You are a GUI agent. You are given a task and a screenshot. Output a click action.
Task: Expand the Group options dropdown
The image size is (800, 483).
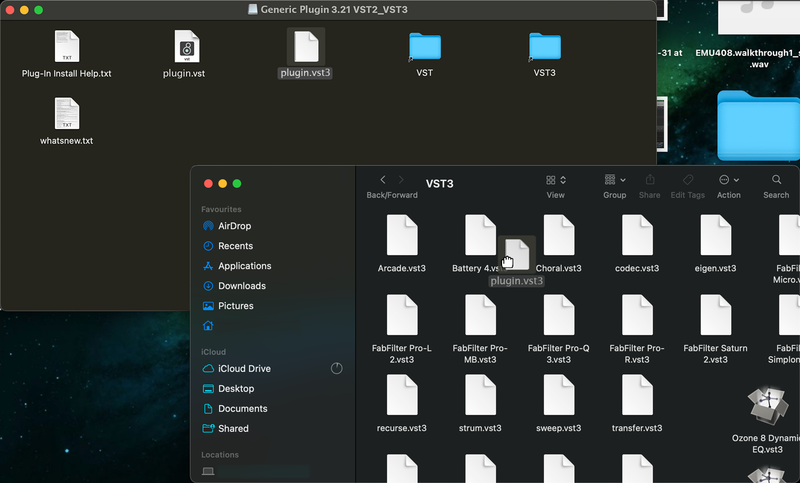614,180
